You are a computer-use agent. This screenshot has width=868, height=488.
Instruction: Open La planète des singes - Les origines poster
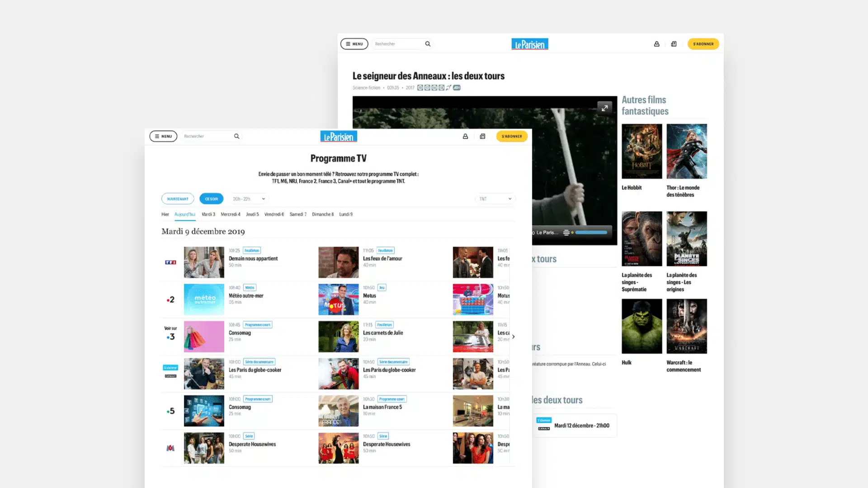pyautogui.click(x=686, y=239)
